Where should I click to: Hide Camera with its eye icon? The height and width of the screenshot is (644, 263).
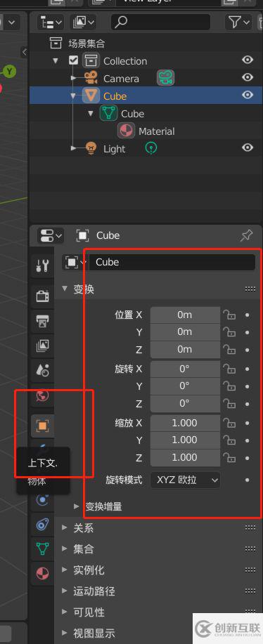pyautogui.click(x=248, y=77)
